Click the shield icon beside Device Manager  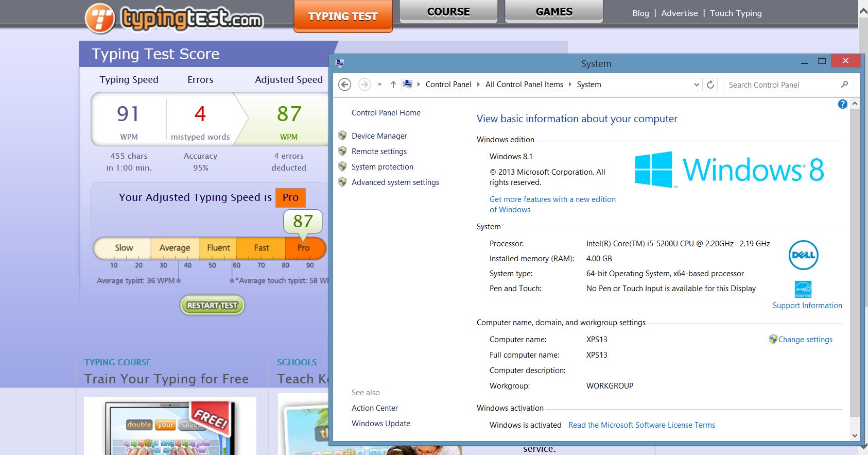point(342,136)
